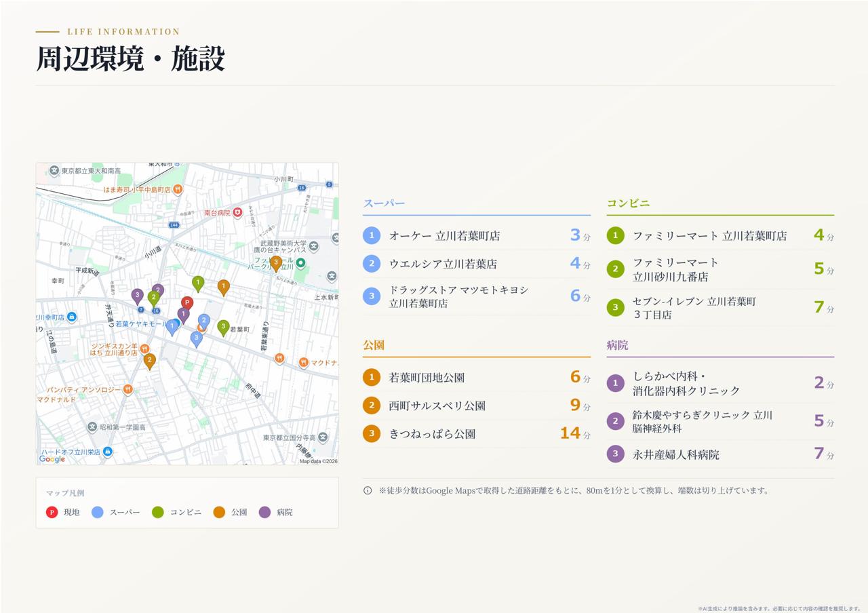This screenshot has height=613, width=868.
Task: Click the はま寿司 restaurant icon on the map
Action: click(x=178, y=190)
